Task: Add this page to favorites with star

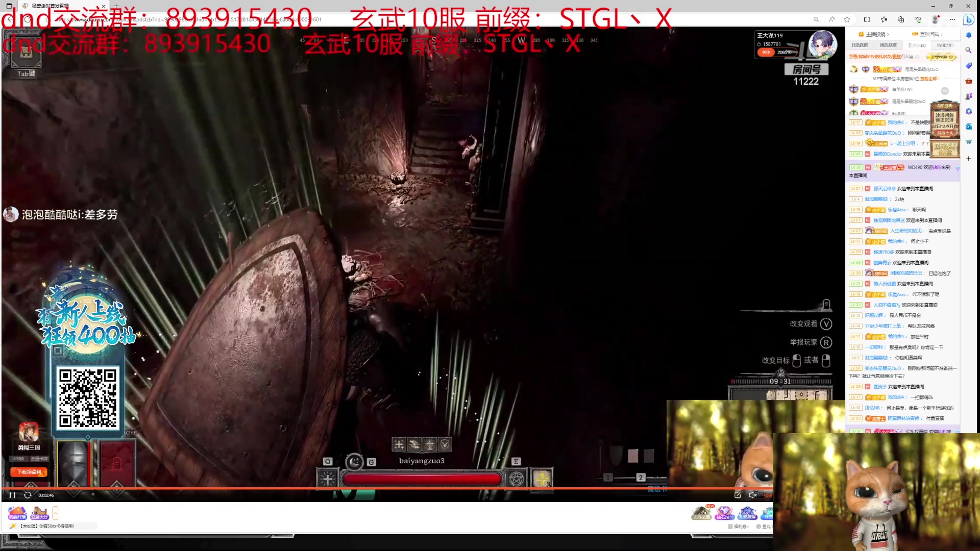Action: pyautogui.click(x=847, y=19)
